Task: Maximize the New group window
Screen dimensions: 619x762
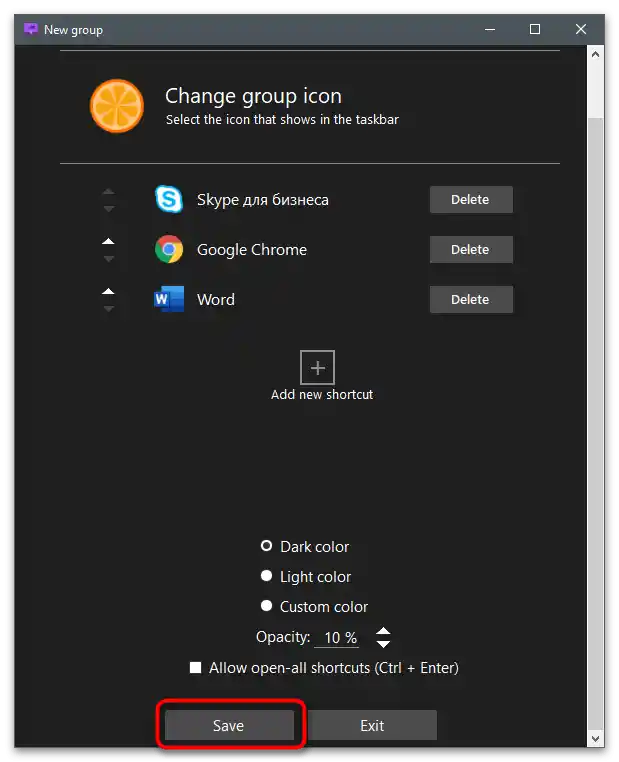Action: pos(535,29)
